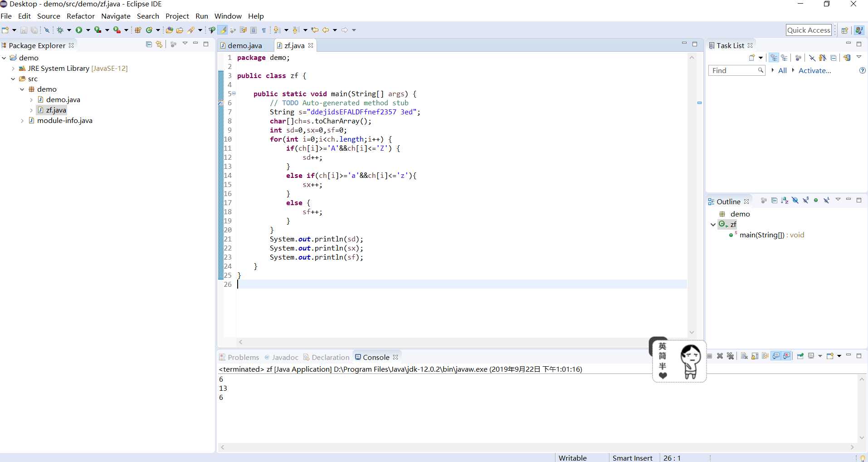The width and height of the screenshot is (868, 462).
Task: Click the Quick Access search field
Action: pos(809,30)
